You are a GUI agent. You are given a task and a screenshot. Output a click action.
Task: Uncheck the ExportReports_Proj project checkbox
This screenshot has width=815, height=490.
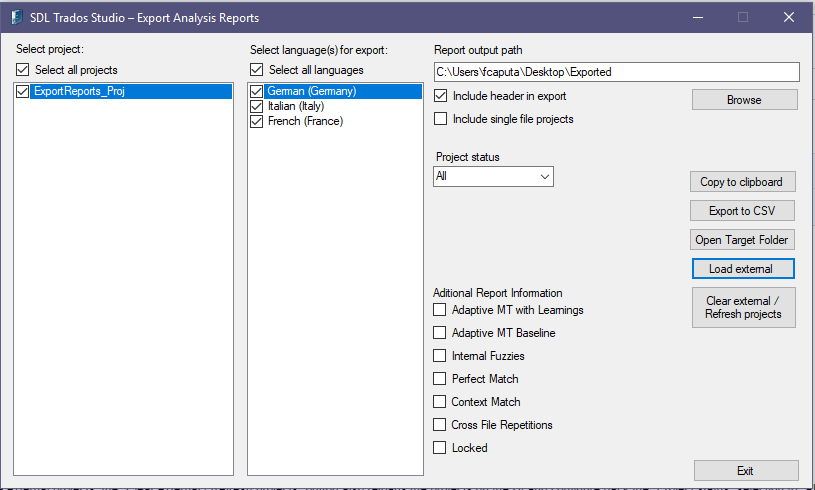pos(22,91)
